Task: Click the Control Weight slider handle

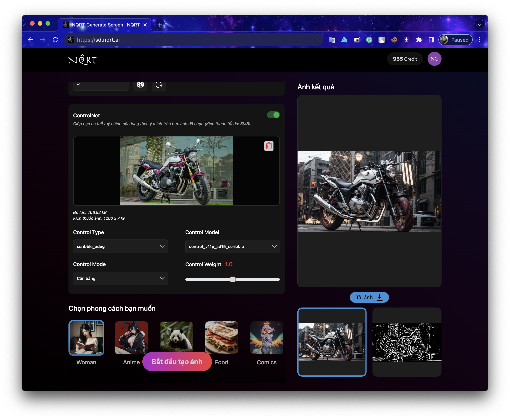Action: [x=232, y=279]
